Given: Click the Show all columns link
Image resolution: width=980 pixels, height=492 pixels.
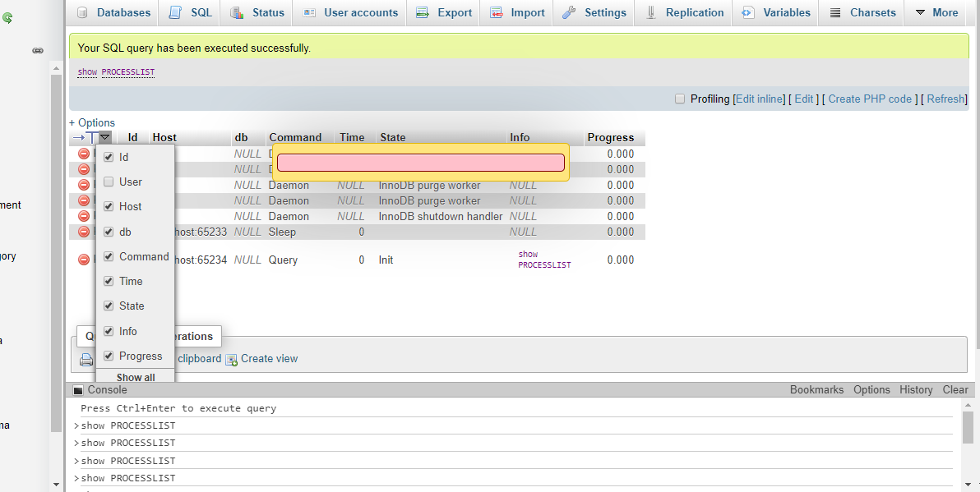Looking at the screenshot, I should [135, 377].
